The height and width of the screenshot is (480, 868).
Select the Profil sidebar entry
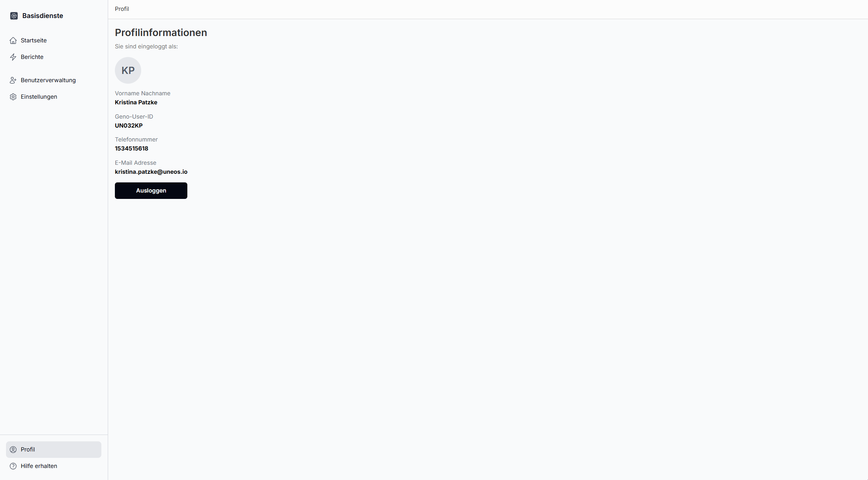point(54,450)
